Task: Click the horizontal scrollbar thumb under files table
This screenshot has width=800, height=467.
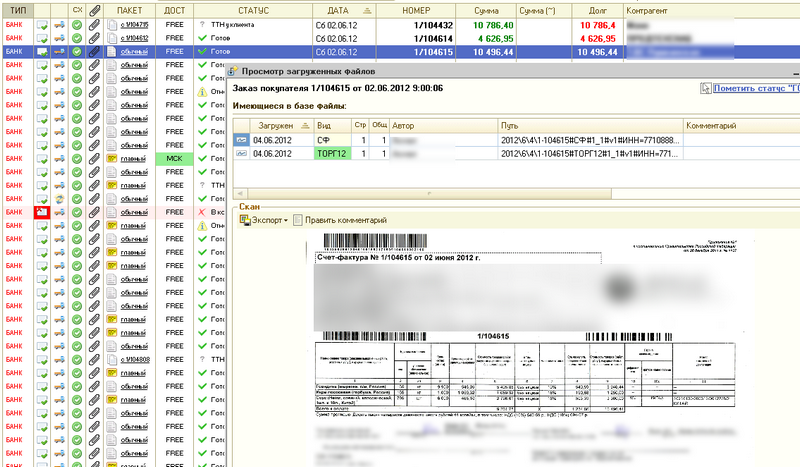Action: pos(430,193)
